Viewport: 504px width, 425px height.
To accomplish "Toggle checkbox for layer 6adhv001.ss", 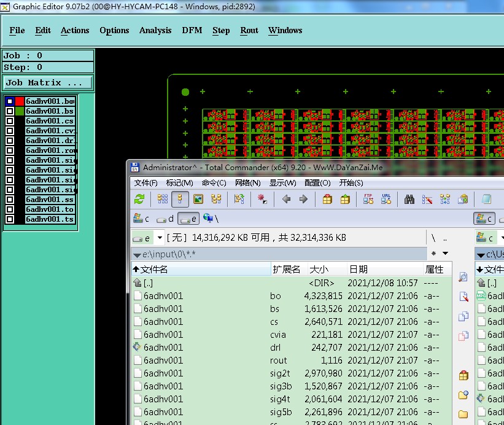I will pos(10,200).
